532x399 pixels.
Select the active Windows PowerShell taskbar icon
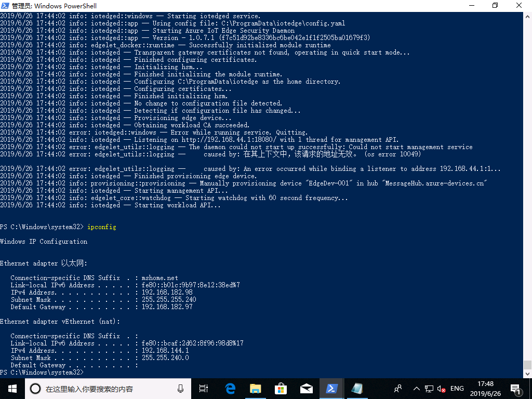tap(331, 388)
